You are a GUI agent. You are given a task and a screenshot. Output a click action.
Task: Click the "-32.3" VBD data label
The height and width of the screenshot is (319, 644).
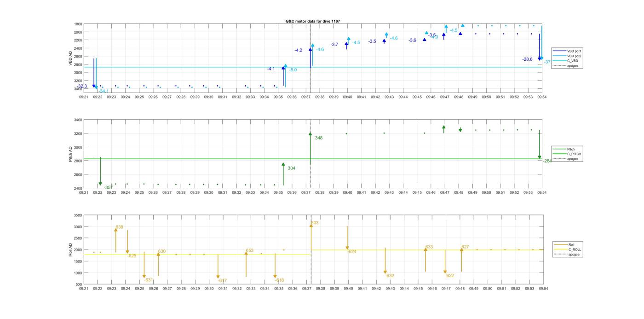(x=82, y=86)
